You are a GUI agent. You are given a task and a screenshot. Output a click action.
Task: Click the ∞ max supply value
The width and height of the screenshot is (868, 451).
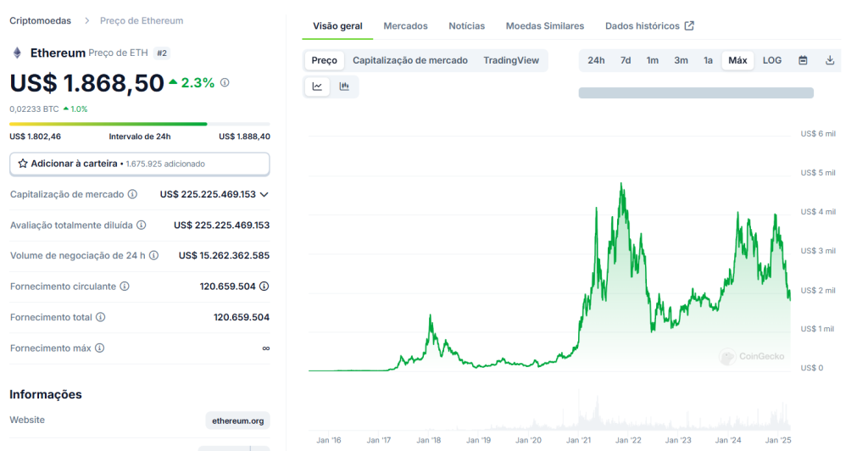coord(265,348)
